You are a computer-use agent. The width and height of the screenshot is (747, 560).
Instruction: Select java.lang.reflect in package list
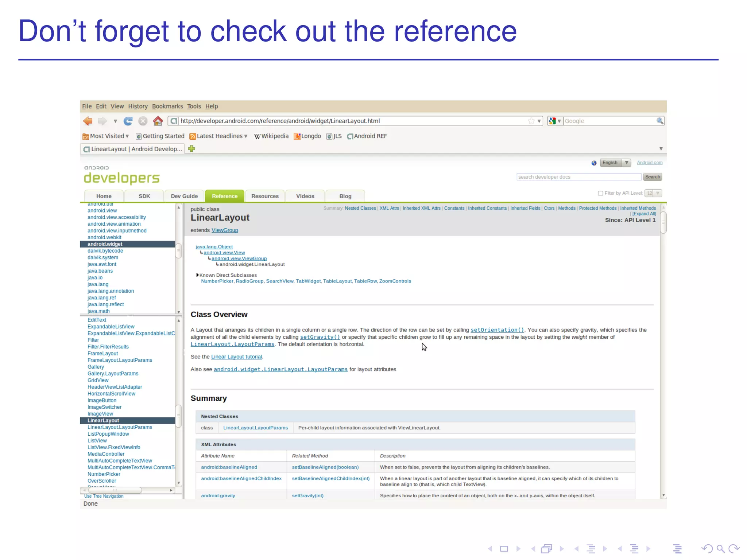tap(105, 304)
